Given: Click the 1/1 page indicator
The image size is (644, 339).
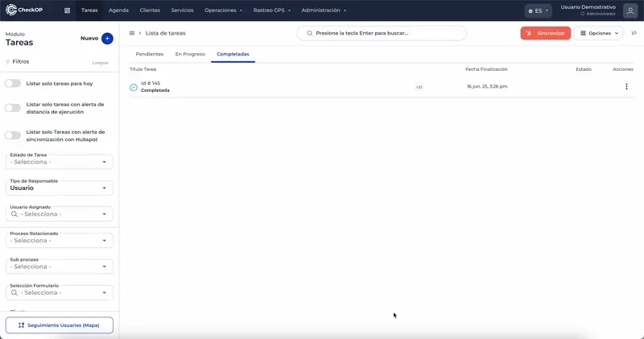Looking at the screenshot, I should coord(634,33).
